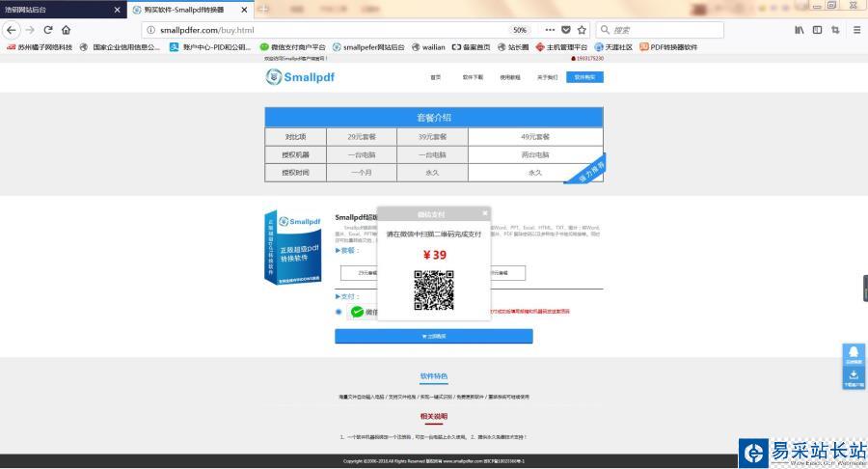The image size is (868, 469).
Task: Close the first browser tab
Action: (x=117, y=10)
